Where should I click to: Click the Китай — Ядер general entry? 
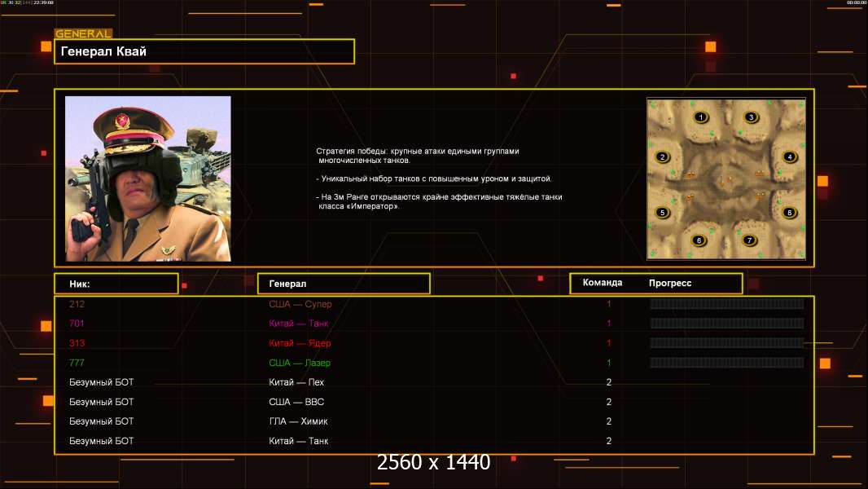[300, 343]
